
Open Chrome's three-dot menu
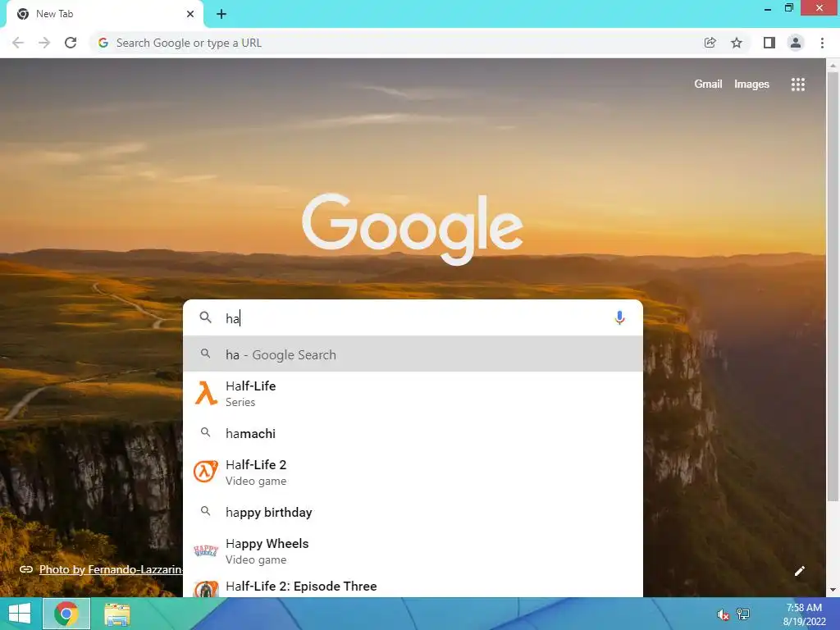822,43
